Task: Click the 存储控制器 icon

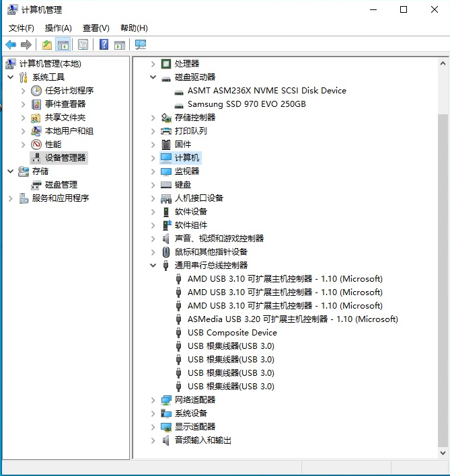Action: (x=165, y=118)
